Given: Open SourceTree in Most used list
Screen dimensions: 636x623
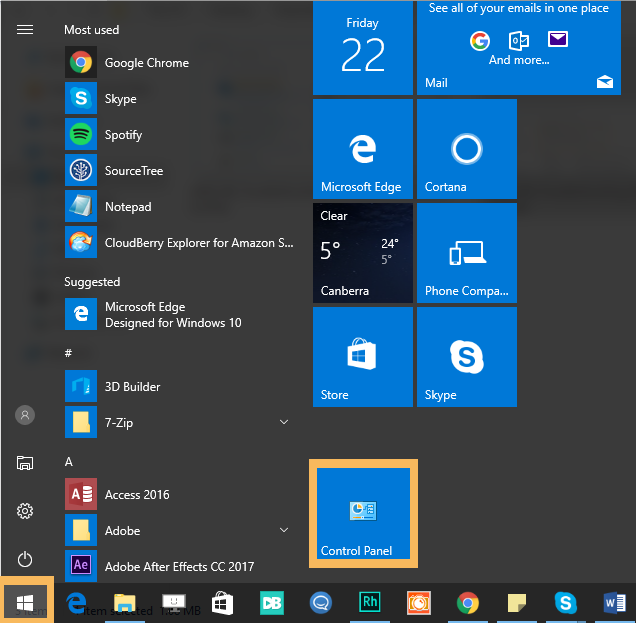Looking at the screenshot, I should (133, 171).
